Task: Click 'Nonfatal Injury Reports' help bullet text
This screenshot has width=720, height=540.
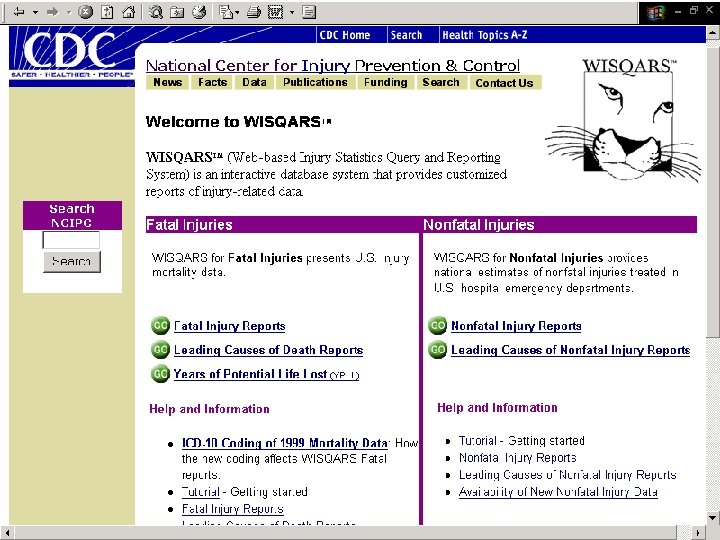Action: click(x=518, y=458)
